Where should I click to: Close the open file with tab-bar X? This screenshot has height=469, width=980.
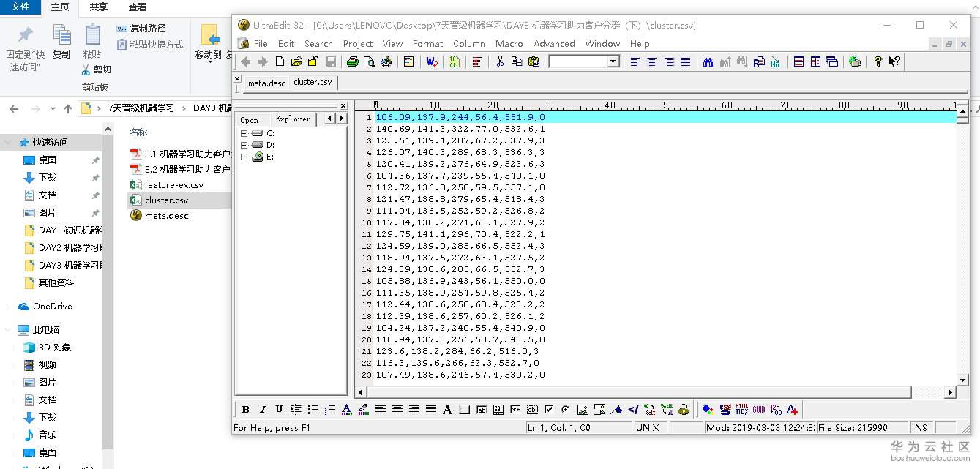point(237,78)
